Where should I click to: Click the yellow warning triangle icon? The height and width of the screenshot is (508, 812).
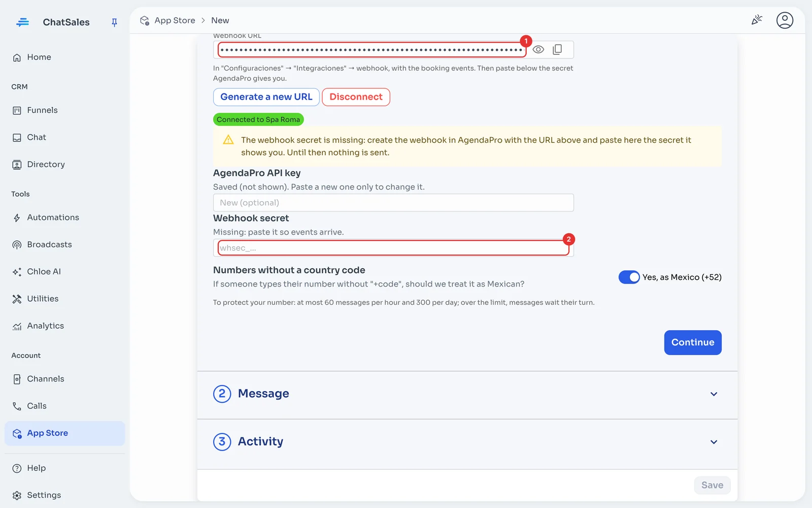228,140
